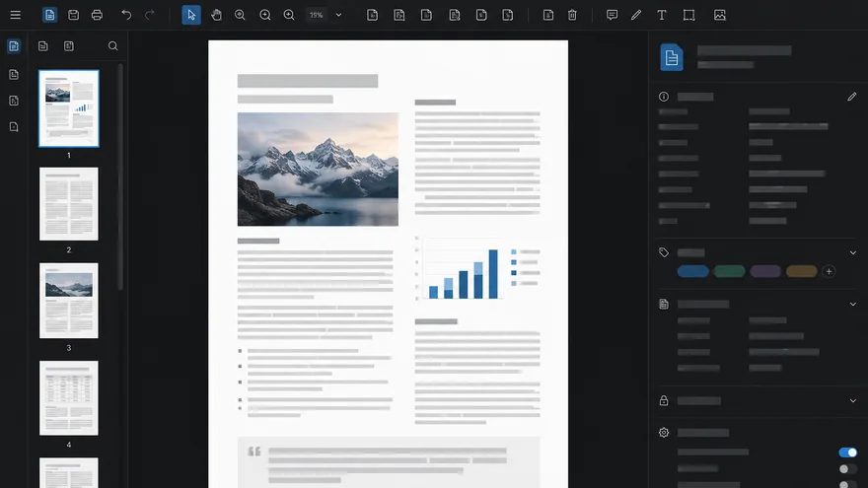Turn off the enabled blue settings toggle
This screenshot has height=488, width=868.
pyautogui.click(x=847, y=453)
